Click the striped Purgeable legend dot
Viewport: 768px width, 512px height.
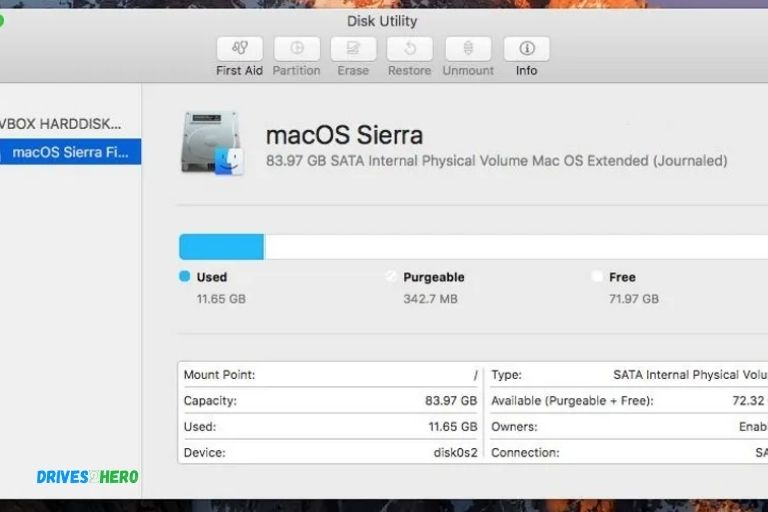390,276
